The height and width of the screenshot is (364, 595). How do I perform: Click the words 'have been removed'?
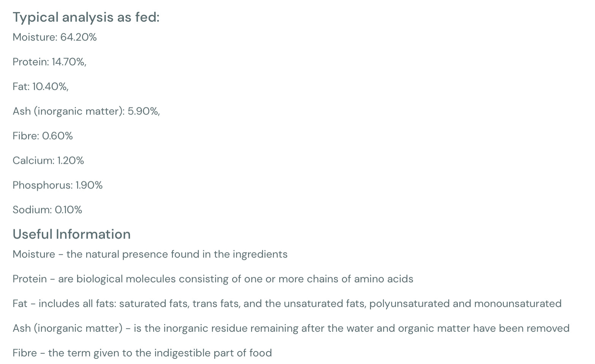click(521, 328)
